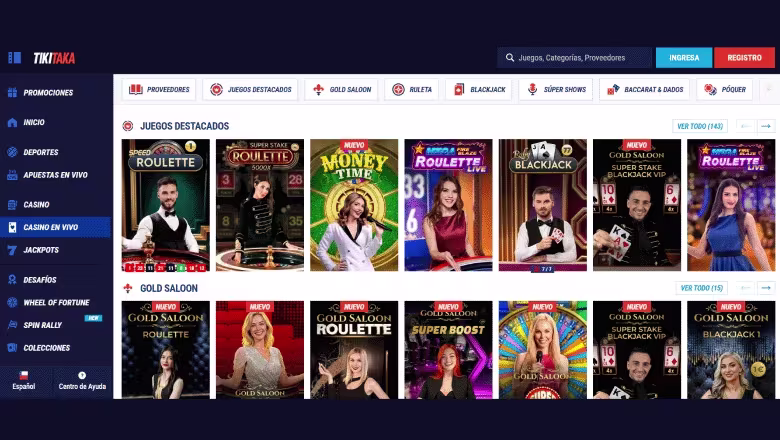Click the Promociones gift icon
The image size is (780, 440).
point(12,92)
